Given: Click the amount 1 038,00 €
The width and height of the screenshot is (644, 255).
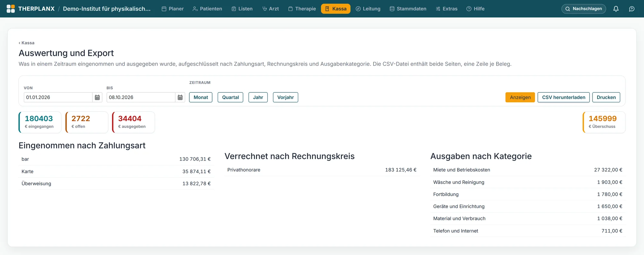Looking at the screenshot, I should (x=610, y=218).
